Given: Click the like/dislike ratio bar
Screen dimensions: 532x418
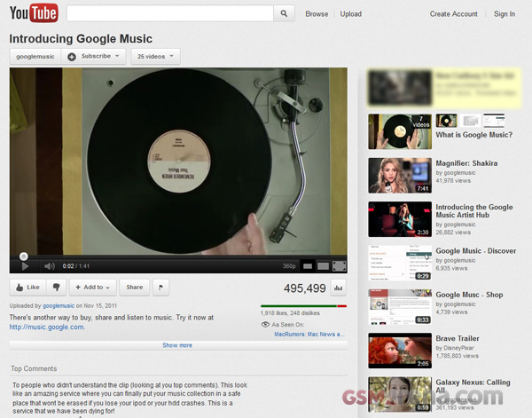Looking at the screenshot, I should click(303, 306).
